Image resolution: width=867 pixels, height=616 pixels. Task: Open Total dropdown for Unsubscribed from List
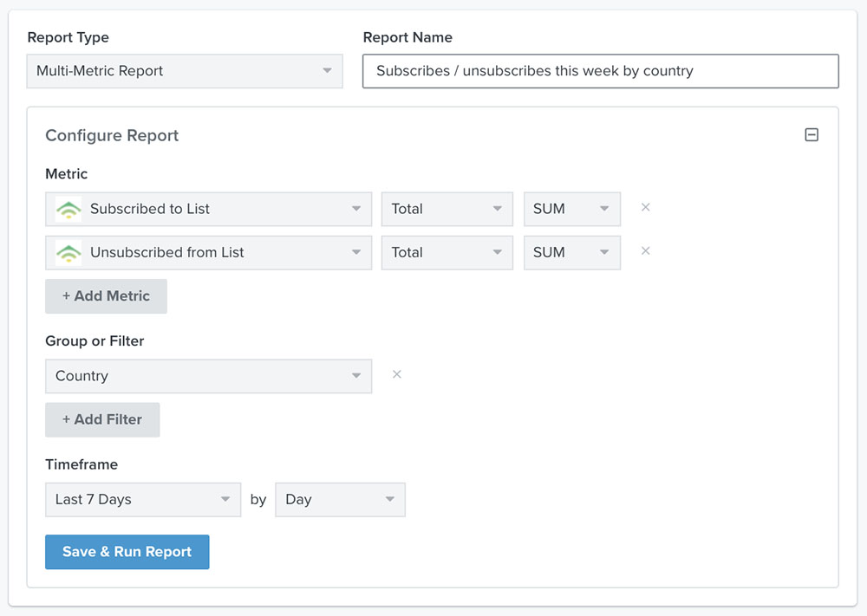[x=447, y=252]
